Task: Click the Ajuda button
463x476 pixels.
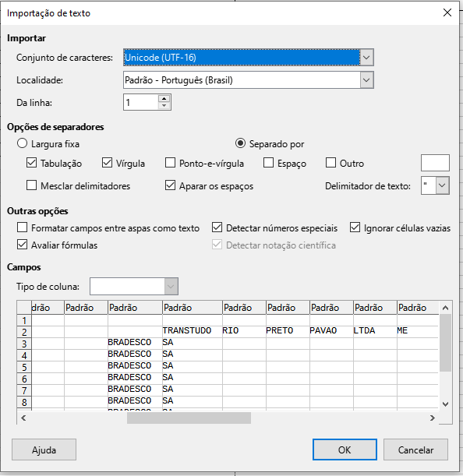Action: click(44, 450)
